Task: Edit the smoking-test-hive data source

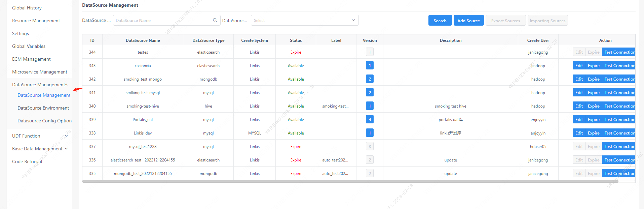Action: coord(579,106)
